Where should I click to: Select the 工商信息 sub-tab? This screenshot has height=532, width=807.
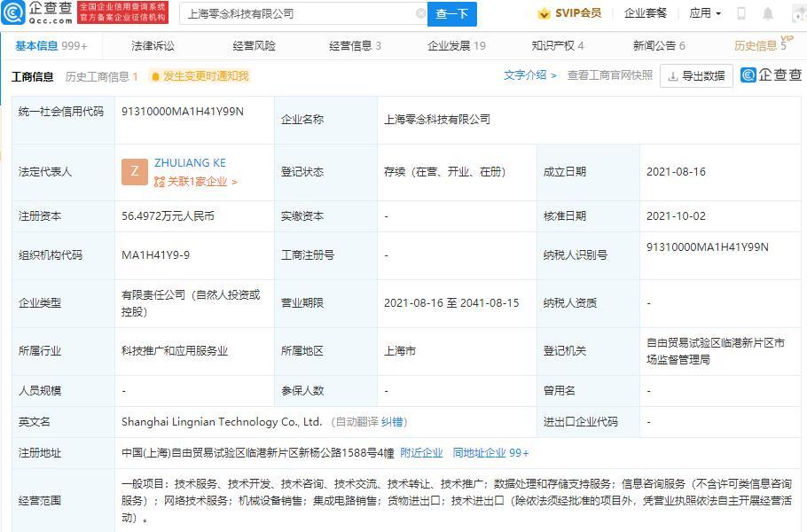(x=33, y=76)
